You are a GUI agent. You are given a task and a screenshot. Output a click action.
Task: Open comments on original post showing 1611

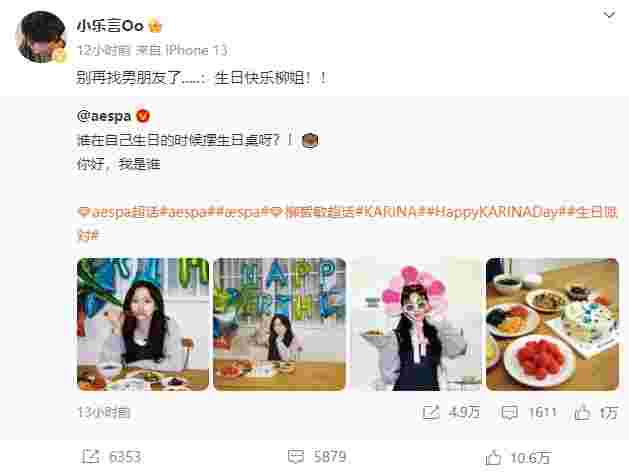529,412
